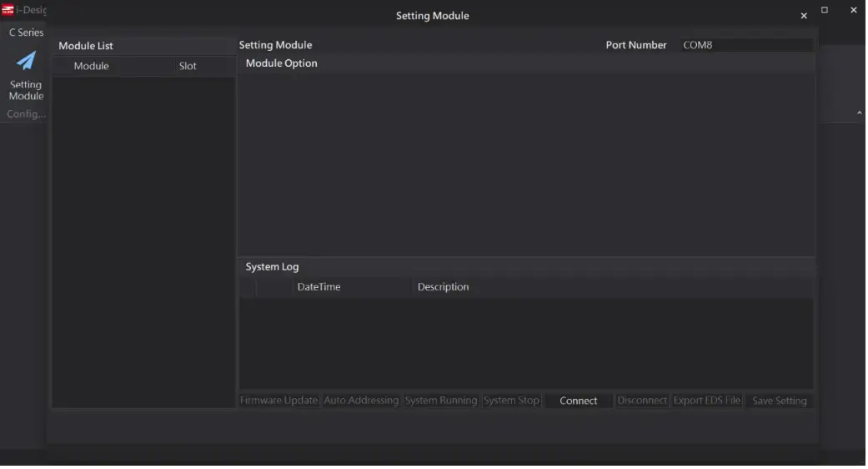The width and height of the screenshot is (868, 469).
Task: Click the Port Number label
Action: pos(636,45)
